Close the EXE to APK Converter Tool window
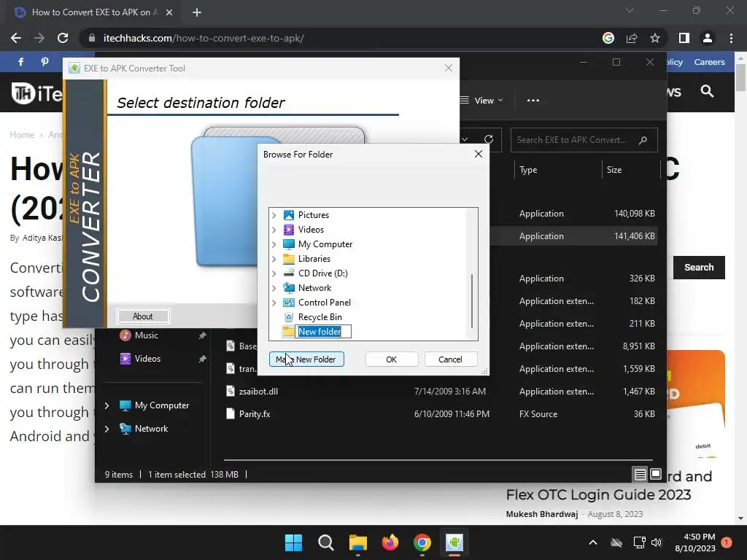The height and width of the screenshot is (560, 747). (449, 68)
